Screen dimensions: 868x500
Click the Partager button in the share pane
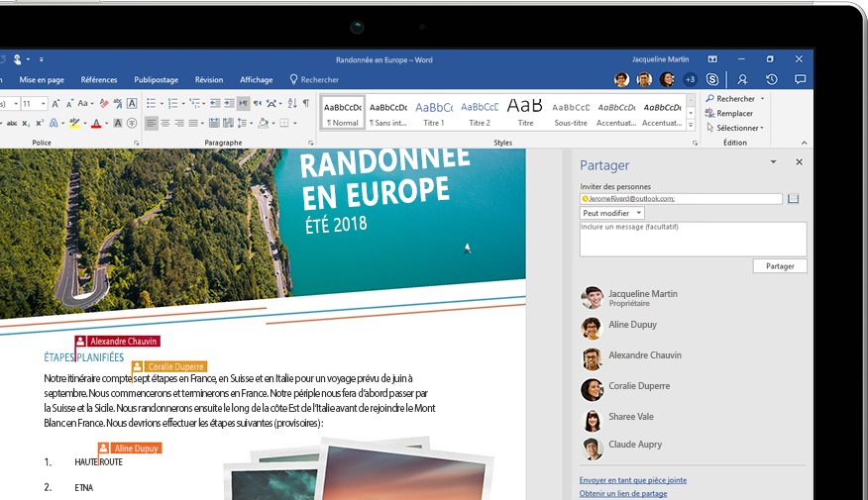[780, 266]
